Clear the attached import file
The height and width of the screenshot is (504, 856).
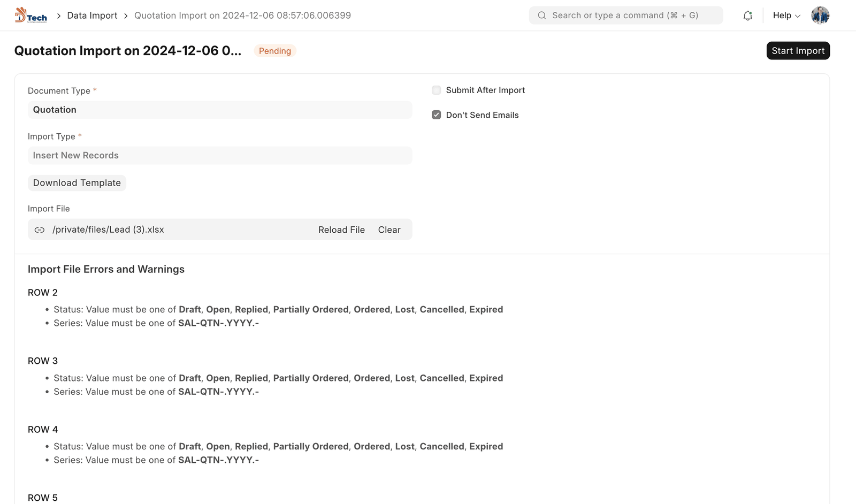pyautogui.click(x=389, y=230)
